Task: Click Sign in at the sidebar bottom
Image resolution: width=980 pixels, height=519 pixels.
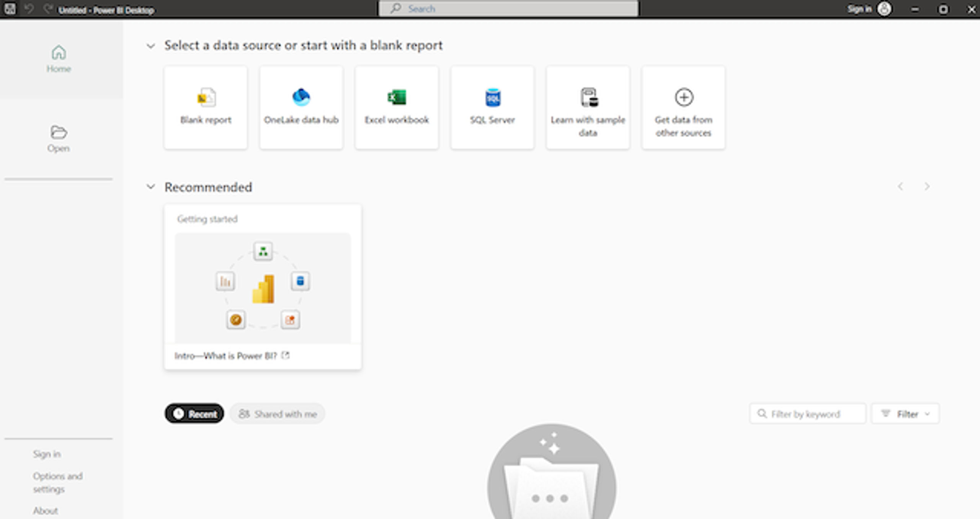Action: tap(47, 454)
